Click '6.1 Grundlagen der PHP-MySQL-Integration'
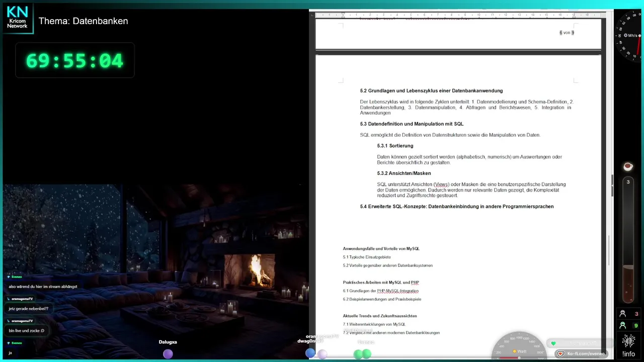Screen dimensions: 644x362 (380, 291)
